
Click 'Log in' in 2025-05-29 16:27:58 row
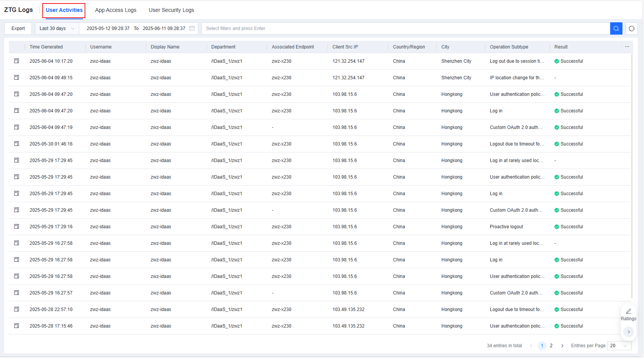[x=496, y=260]
